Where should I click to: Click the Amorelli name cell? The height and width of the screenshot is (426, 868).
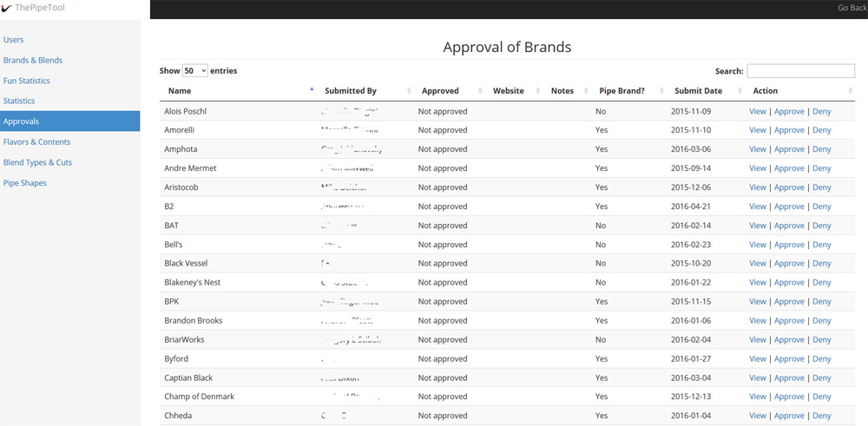tap(180, 130)
